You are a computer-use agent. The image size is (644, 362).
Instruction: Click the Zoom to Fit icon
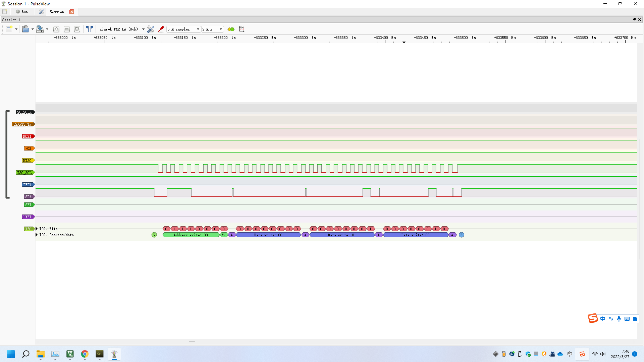click(77, 29)
